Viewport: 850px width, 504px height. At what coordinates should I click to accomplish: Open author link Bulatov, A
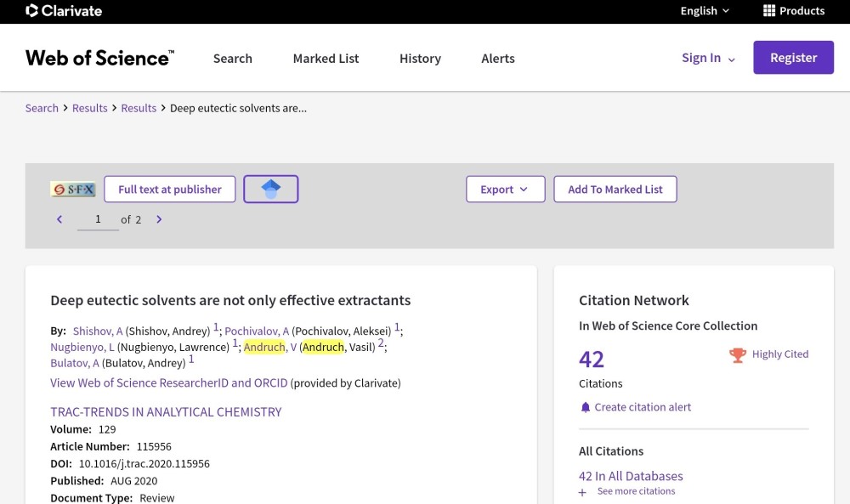pyautogui.click(x=75, y=363)
